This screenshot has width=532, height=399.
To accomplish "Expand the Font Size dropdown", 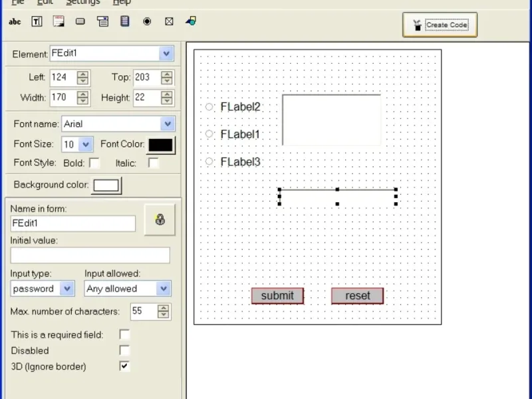I will click(86, 144).
